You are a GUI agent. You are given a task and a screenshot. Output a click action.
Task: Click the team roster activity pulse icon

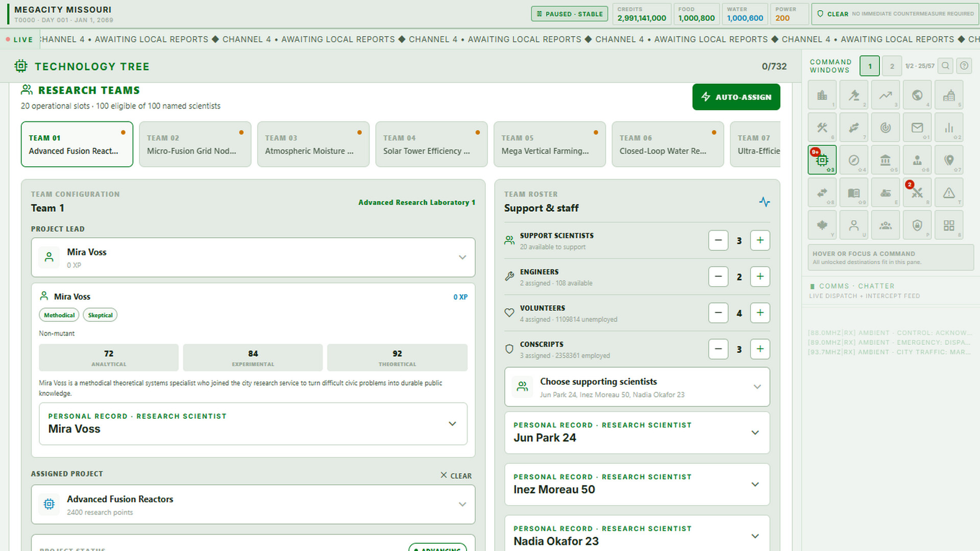pos(764,202)
